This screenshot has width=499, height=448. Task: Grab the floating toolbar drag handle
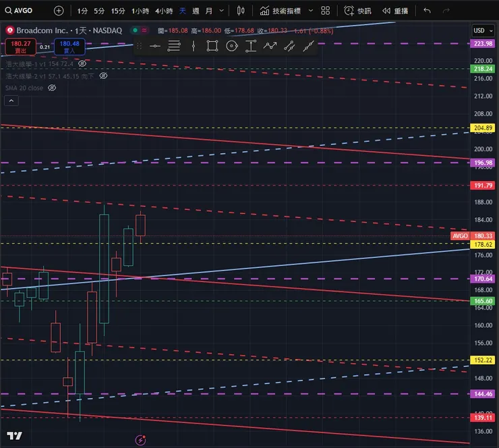[139, 46]
